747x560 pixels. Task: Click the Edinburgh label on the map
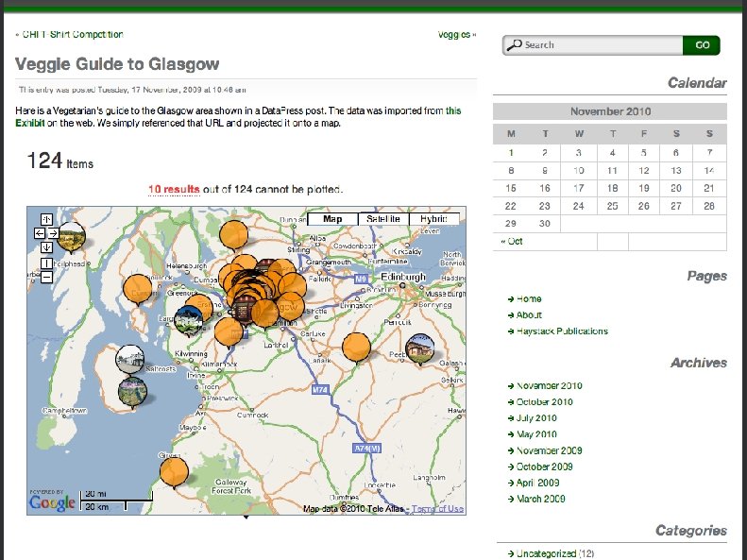click(x=403, y=277)
